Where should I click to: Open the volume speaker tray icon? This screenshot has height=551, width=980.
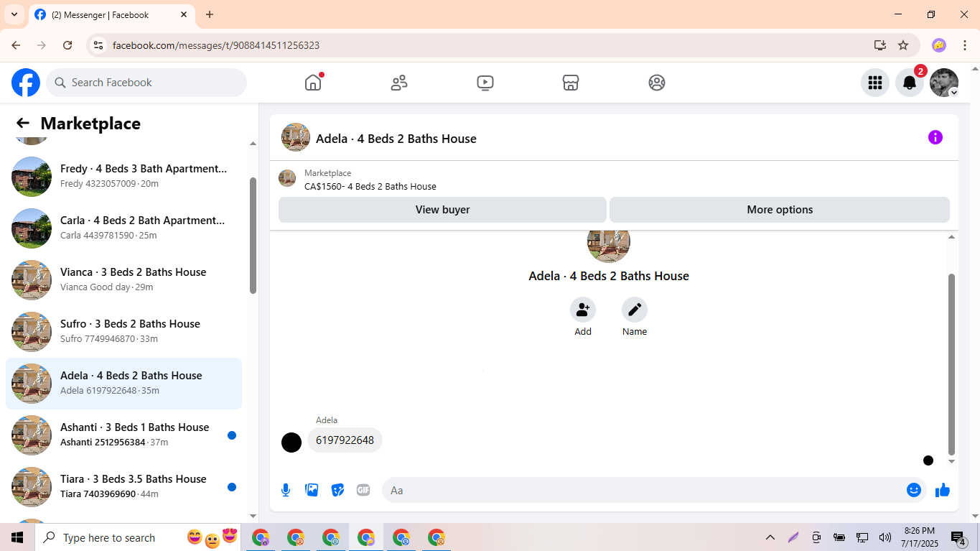(x=885, y=537)
